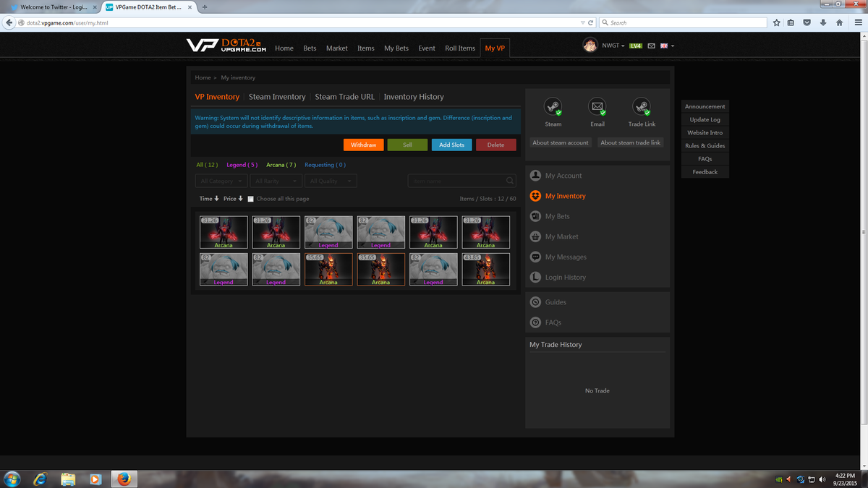868x488 pixels.
Task: Open My Account from sidebar icon
Action: click(536, 176)
